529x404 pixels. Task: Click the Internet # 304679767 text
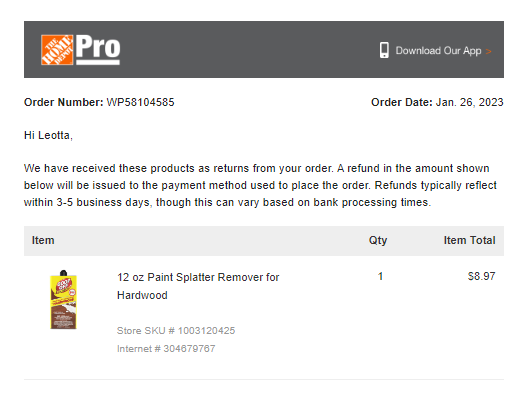click(166, 348)
